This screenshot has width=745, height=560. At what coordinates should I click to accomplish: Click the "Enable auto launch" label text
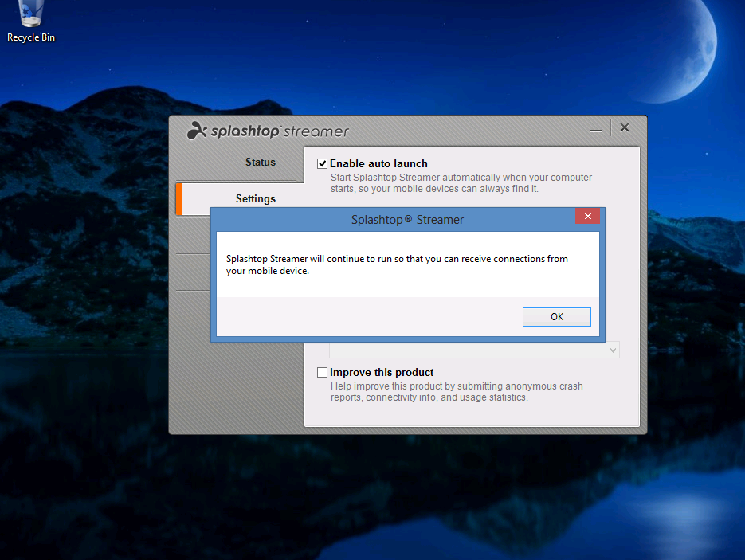click(x=378, y=163)
